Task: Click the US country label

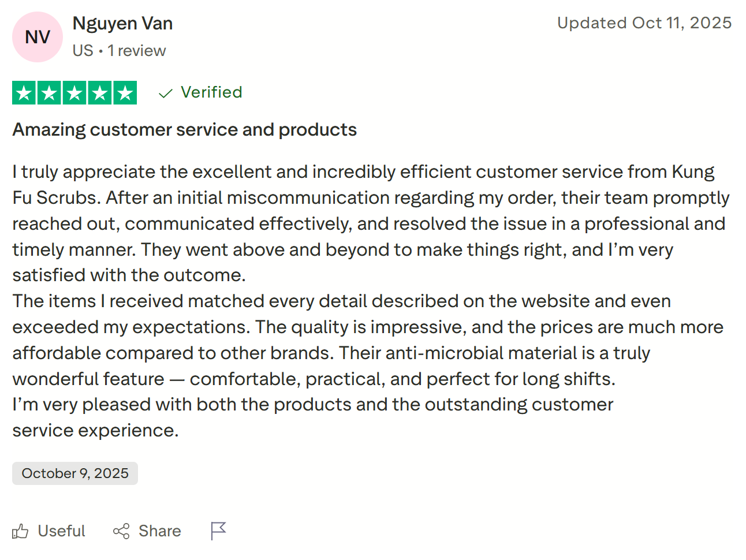Action: point(83,51)
